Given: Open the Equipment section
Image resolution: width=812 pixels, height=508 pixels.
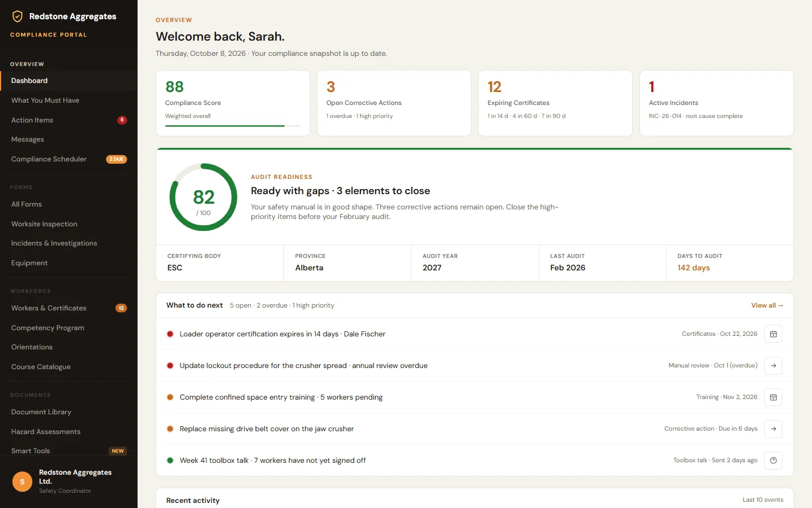Looking at the screenshot, I should coord(69,263).
